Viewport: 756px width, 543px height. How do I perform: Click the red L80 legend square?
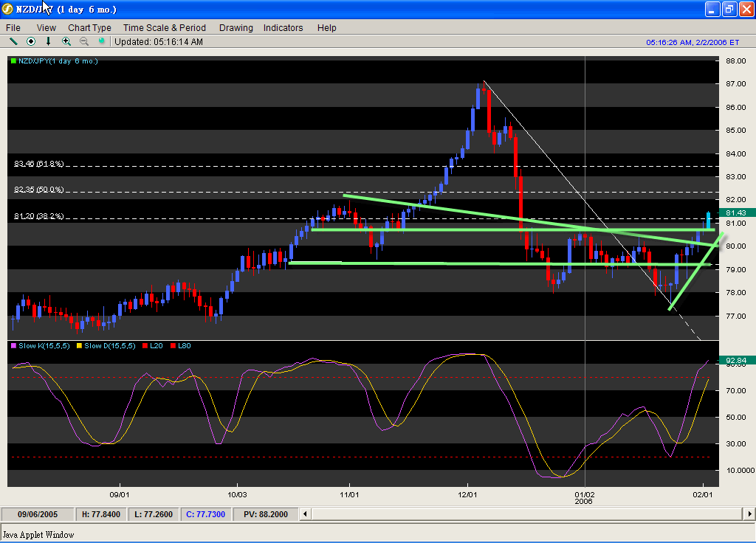173,346
